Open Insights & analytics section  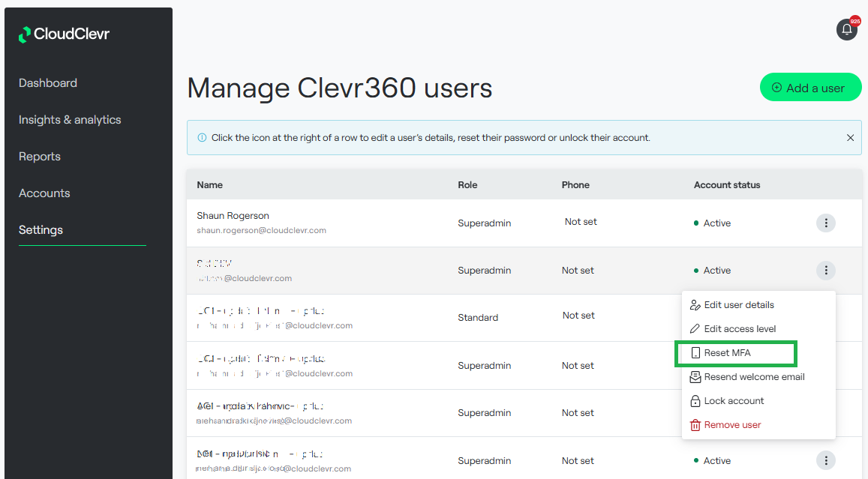tap(70, 119)
